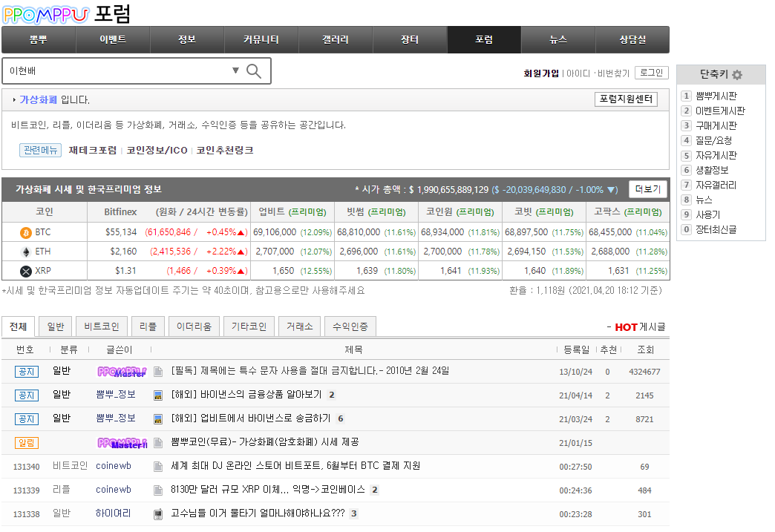Open the 코인추천링크 link
The image size is (775, 532).
click(225, 150)
